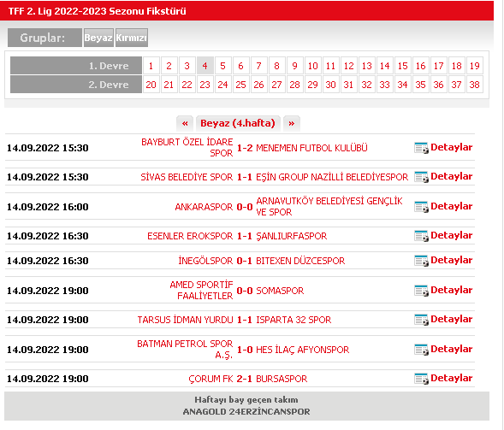Open Detaylar link for Esenler Erokspor match
504x430 pixels.
click(452, 235)
